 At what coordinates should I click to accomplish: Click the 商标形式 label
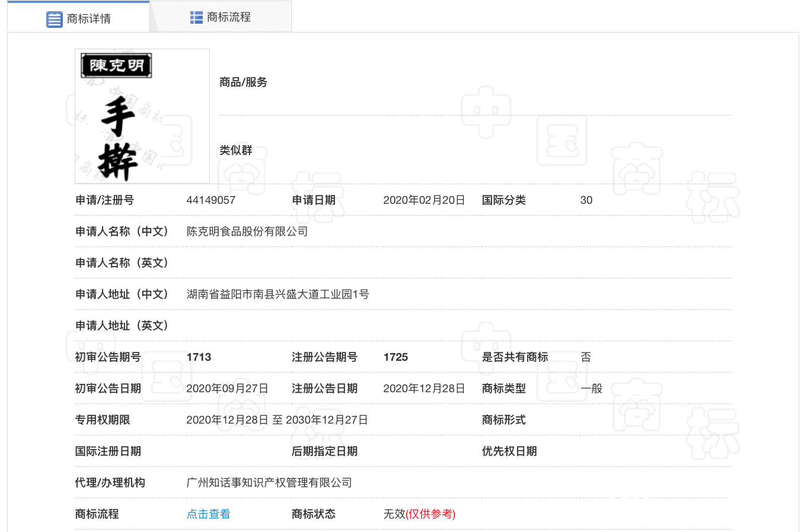(504, 420)
